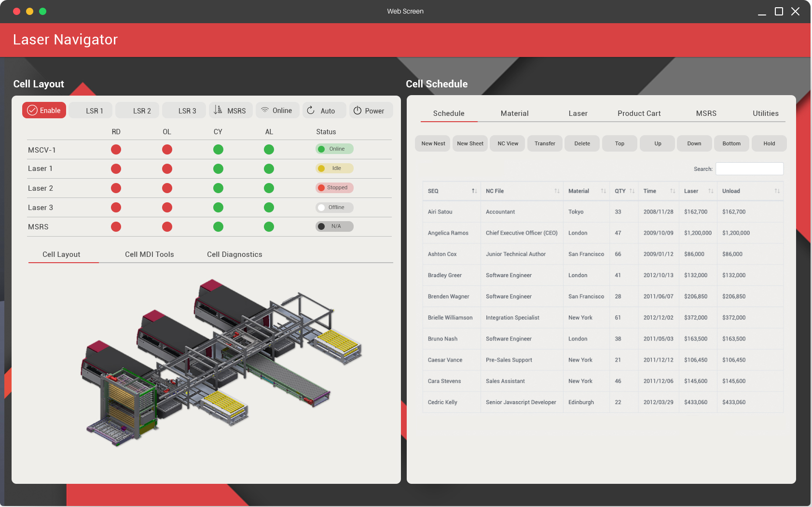Click the Laser 3 OL red indicator
This screenshot has height=507, width=812.
click(167, 208)
